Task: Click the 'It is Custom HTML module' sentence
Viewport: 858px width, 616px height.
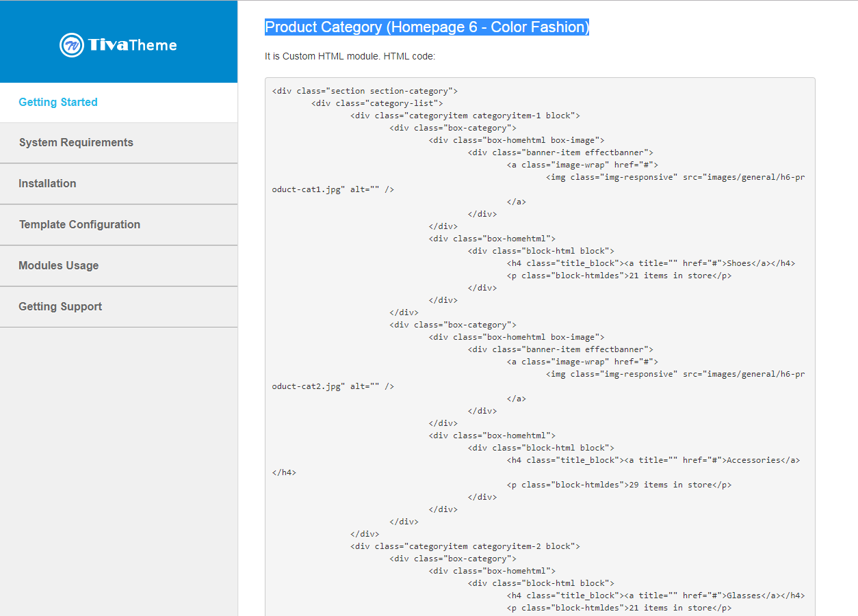Action: pos(350,57)
